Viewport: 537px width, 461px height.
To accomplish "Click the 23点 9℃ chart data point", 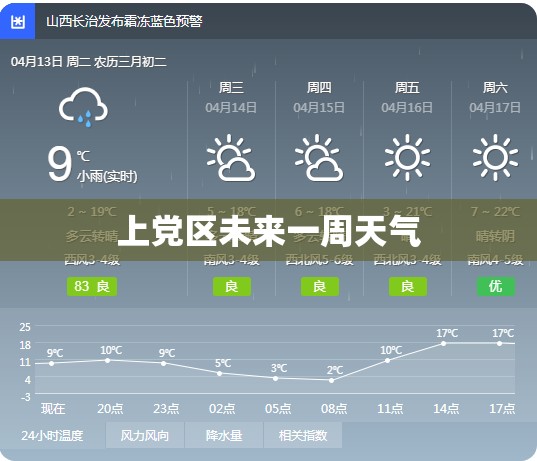I will 163,363.
